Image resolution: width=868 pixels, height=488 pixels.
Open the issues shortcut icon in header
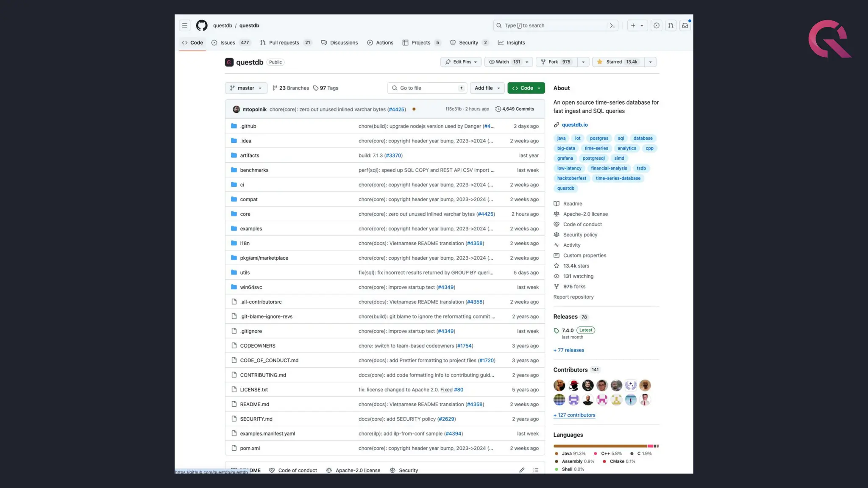tap(656, 25)
